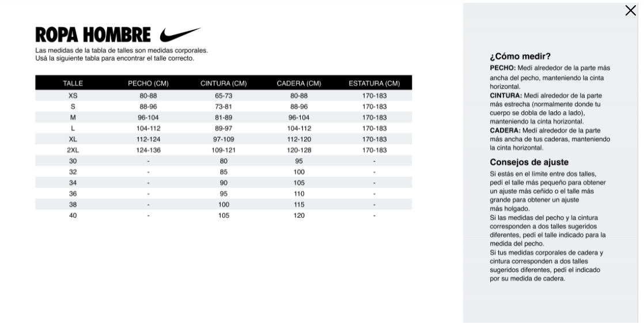The image size is (644, 328).
Task: Select the CADERA (CM) column header
Action: [x=298, y=84]
